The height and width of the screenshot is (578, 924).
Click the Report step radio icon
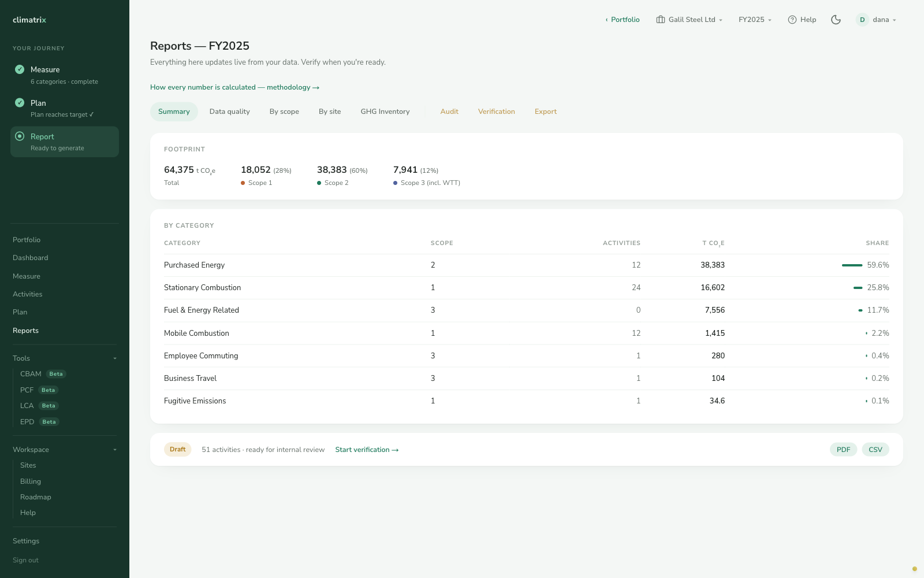coord(20,136)
